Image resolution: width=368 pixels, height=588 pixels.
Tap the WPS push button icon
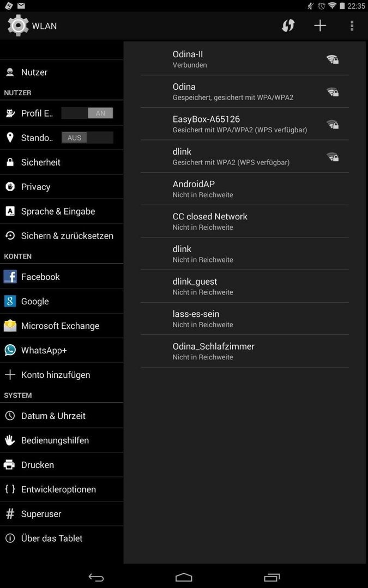coord(288,26)
